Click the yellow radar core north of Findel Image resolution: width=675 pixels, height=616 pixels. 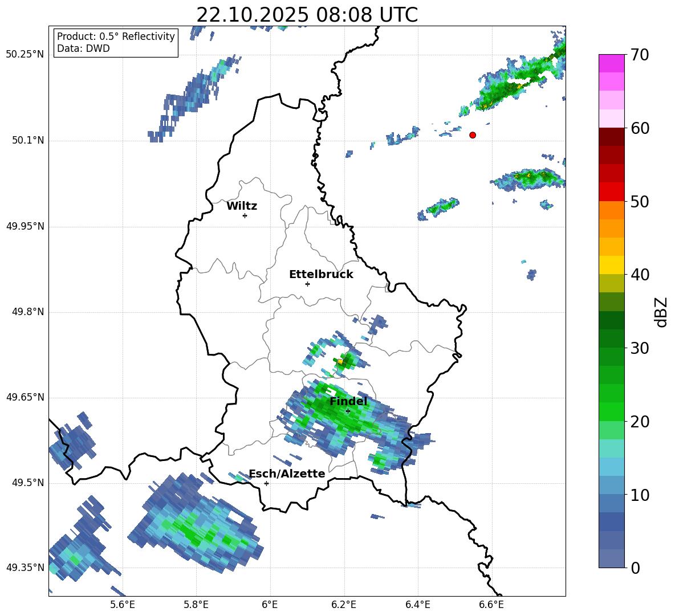tap(340, 361)
